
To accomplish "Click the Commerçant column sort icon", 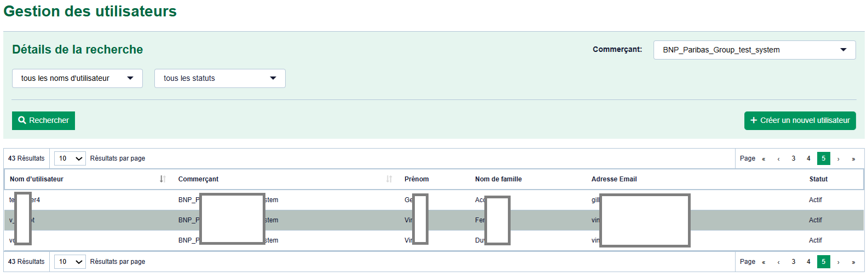I will click(389, 179).
